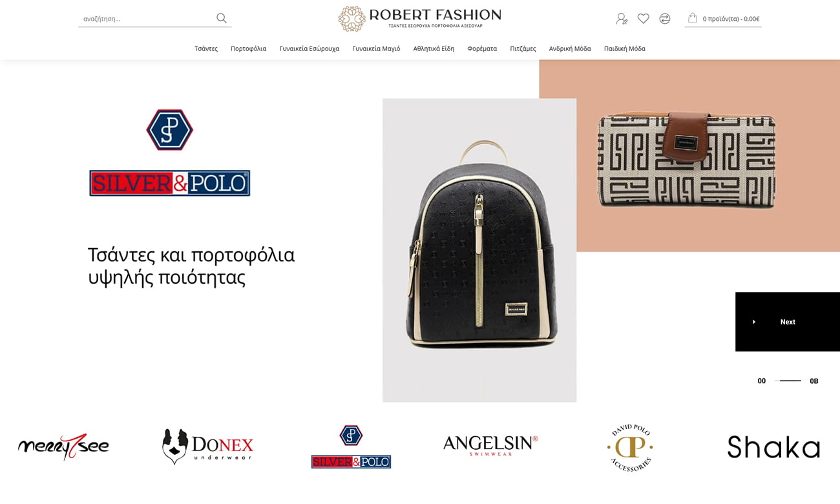Open the wishlist heart icon

pos(644,19)
